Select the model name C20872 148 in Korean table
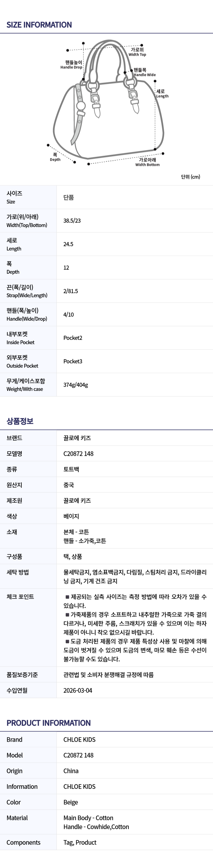The height and width of the screenshot is (868, 213). [x=78, y=454]
